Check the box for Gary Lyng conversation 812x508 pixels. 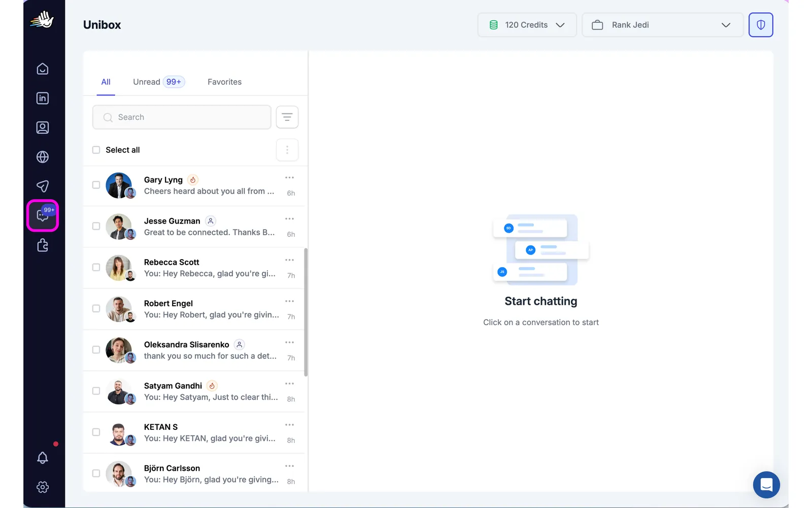[96, 185]
